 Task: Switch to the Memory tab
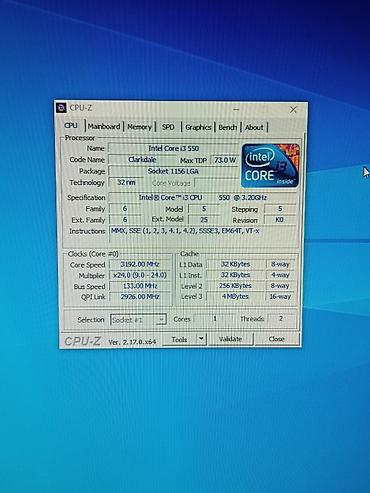[139, 127]
